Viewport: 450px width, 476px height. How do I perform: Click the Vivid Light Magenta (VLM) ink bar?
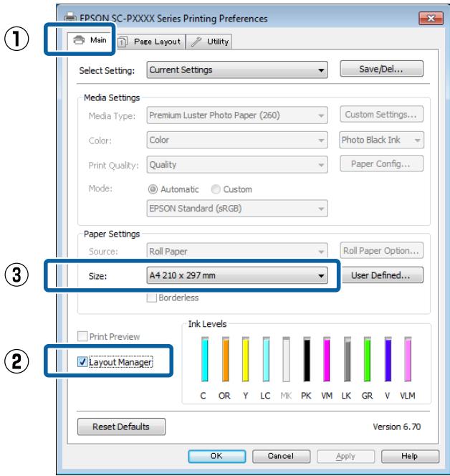coord(408,359)
